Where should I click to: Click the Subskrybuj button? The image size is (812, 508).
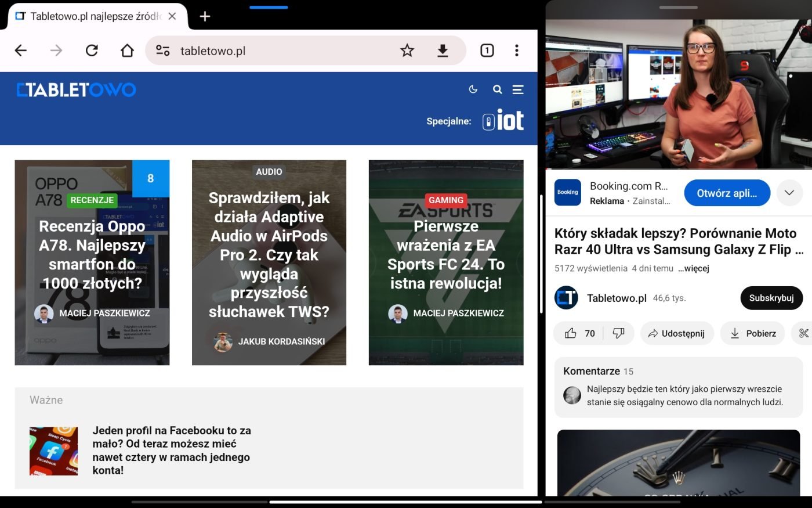coord(771,298)
